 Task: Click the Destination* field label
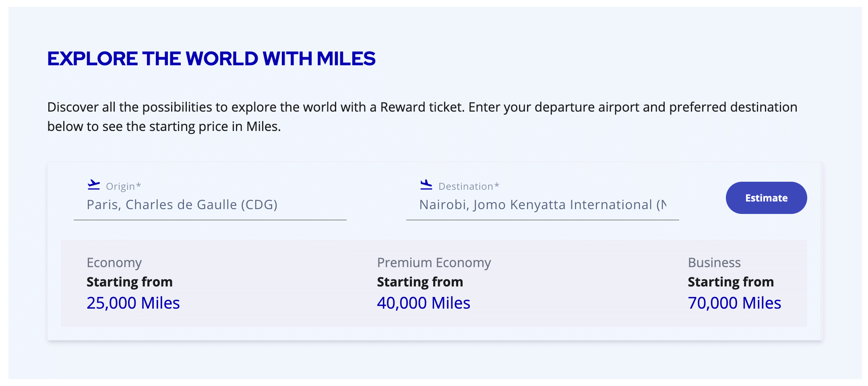click(469, 187)
